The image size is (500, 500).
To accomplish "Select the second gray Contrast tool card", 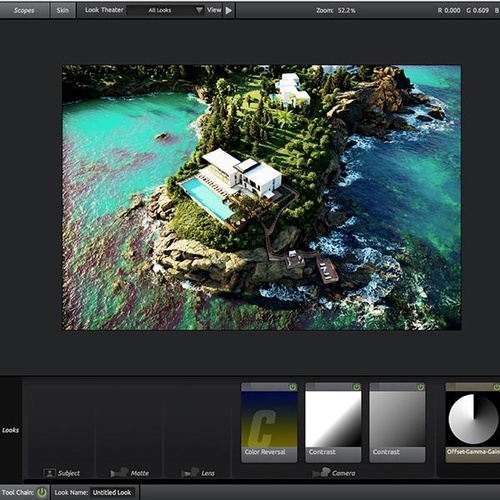I will tap(397, 422).
